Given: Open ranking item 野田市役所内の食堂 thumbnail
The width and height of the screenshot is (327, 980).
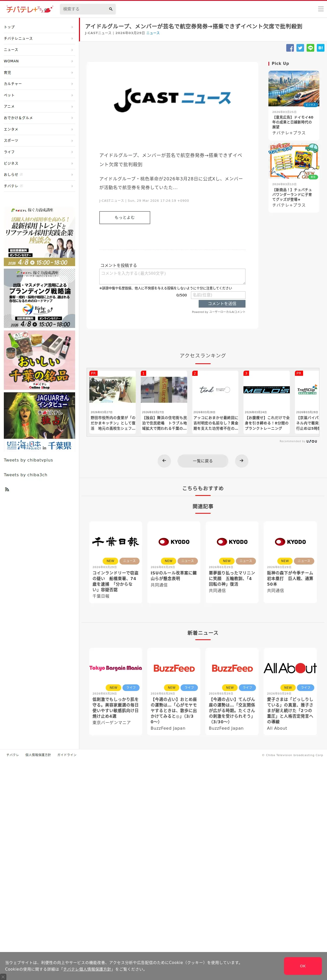Looking at the screenshot, I should click(112, 390).
